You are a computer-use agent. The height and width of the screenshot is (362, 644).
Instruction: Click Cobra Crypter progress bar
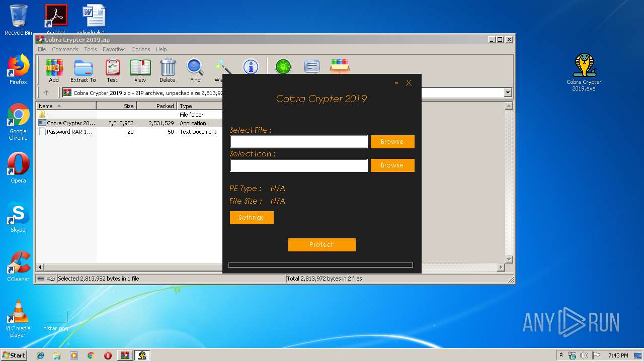[320, 265]
